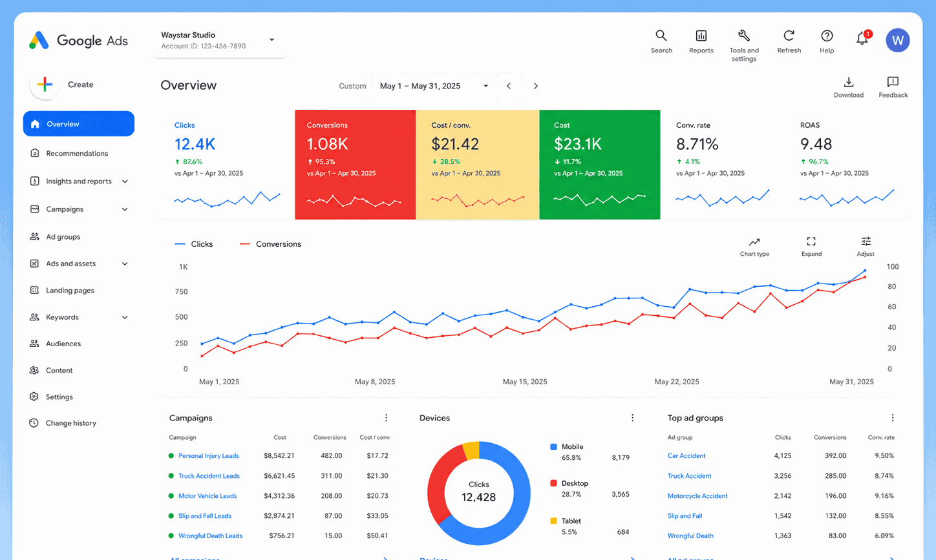
Task: Select the Conv. rate metric card
Action: pos(723,165)
